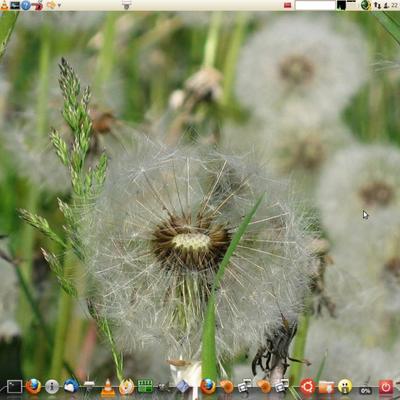Screen dimensions: 400x400
Task: Open the monitor icon in the top panel
Action: (x=15, y=5)
